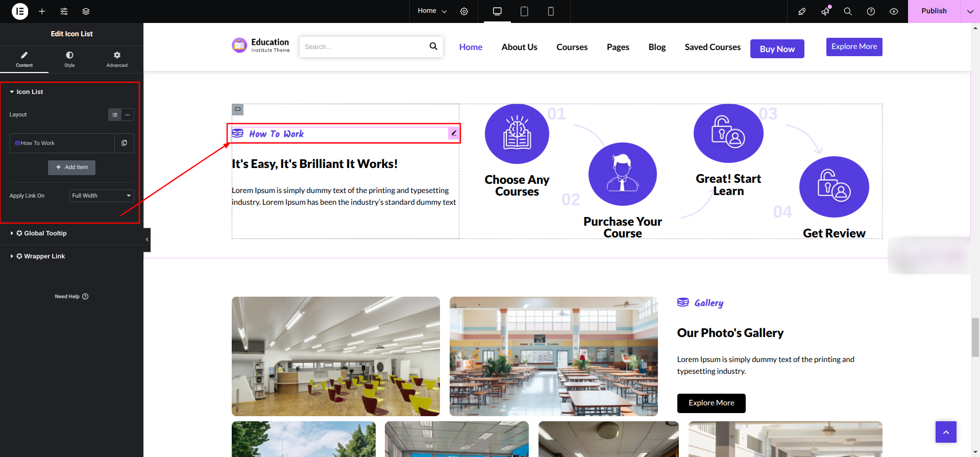Click the Get Review lock icon
Image resolution: width=980 pixels, height=457 pixels.
pyautogui.click(x=834, y=187)
